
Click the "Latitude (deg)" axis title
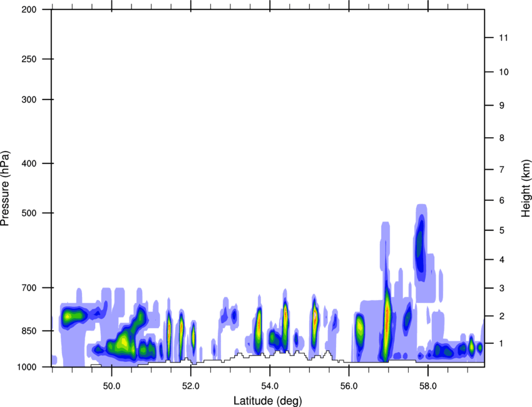point(267,401)
